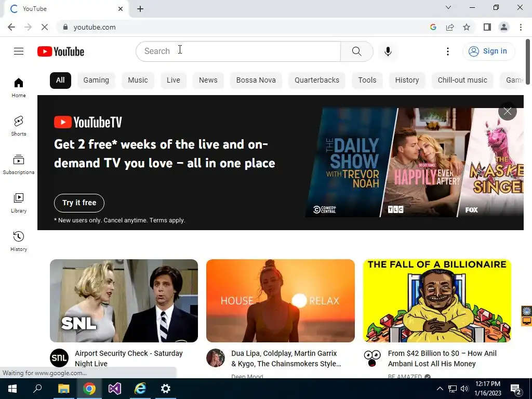Image resolution: width=532 pixels, height=399 pixels.
Task: Dismiss the YouTube TV banner
Action: [x=507, y=111]
